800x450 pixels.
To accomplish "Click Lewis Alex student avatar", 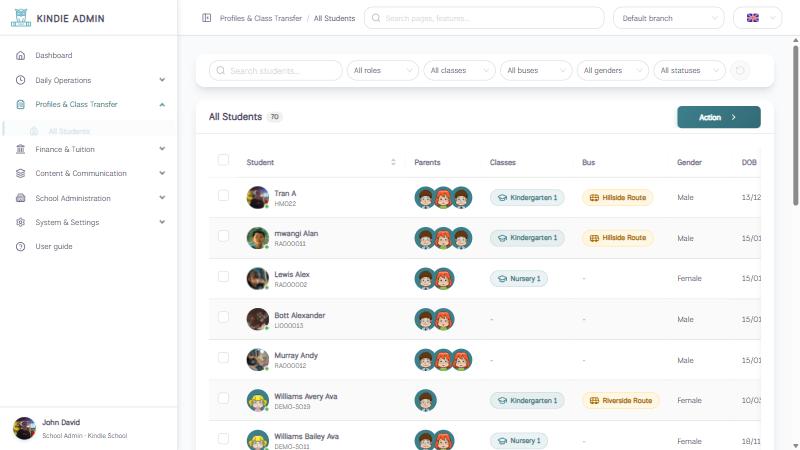I will click(x=258, y=279).
